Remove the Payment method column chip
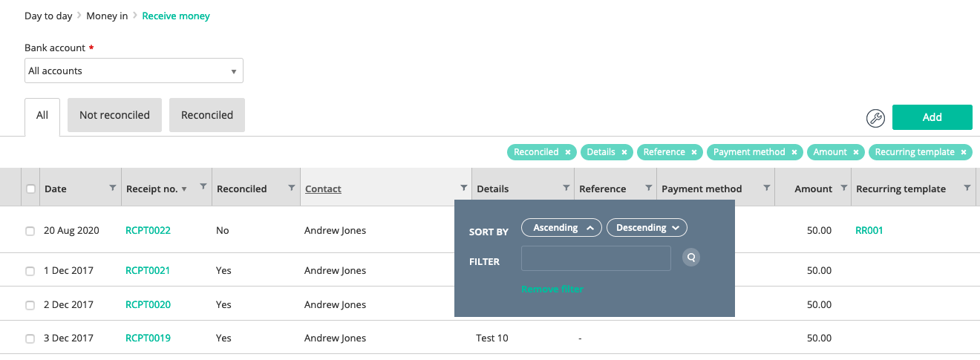980x360 pixels. [x=794, y=152]
